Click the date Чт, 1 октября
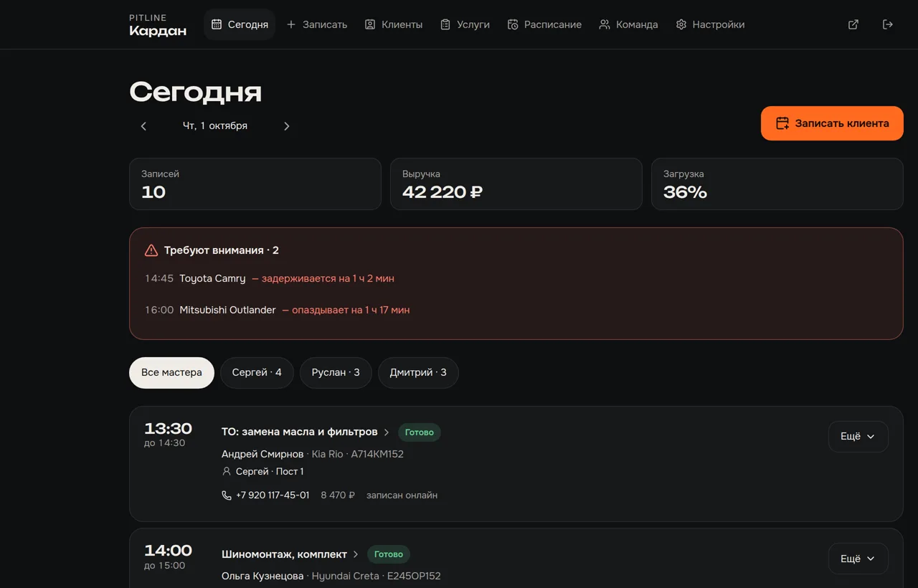The image size is (918, 588). point(215,126)
